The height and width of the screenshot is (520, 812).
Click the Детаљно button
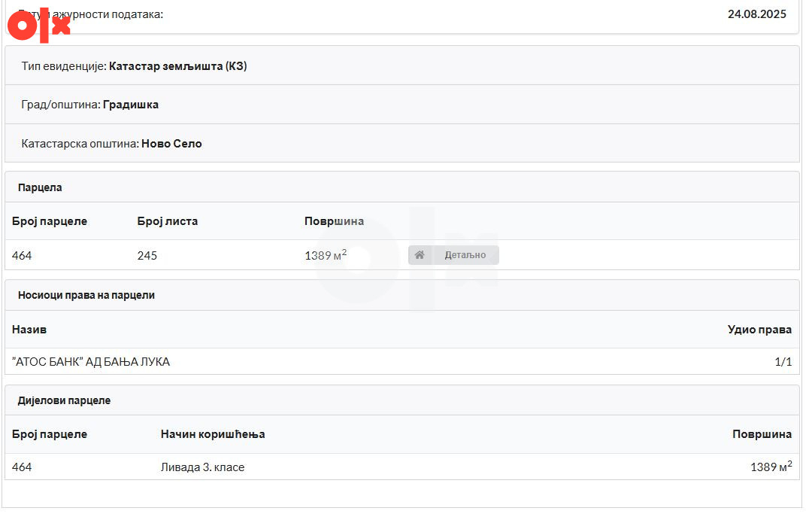click(x=453, y=255)
